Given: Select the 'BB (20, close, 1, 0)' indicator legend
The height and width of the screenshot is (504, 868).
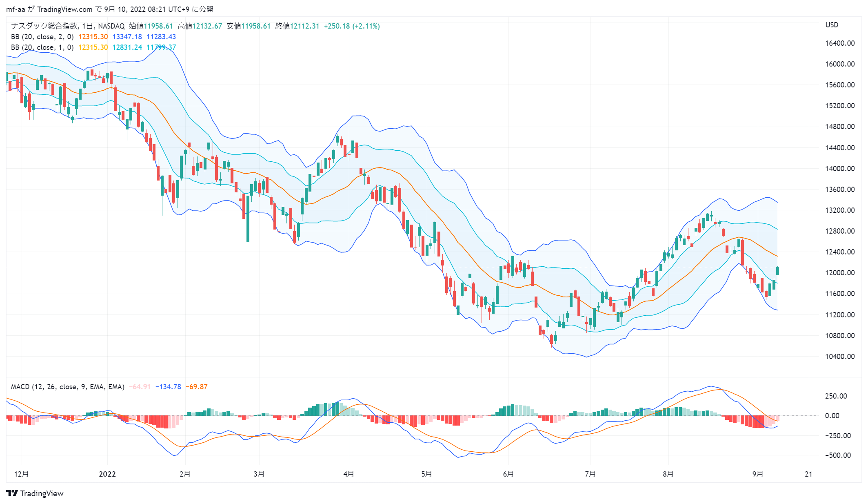Looking at the screenshot, I should tap(42, 47).
